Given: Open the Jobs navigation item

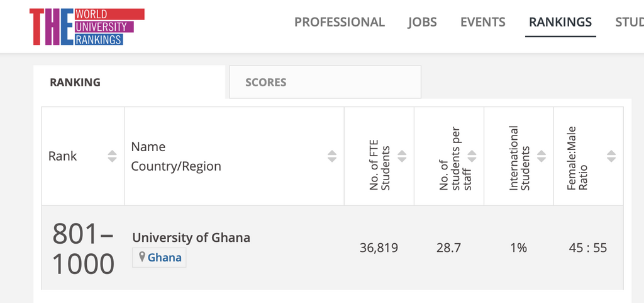Looking at the screenshot, I should point(422,22).
